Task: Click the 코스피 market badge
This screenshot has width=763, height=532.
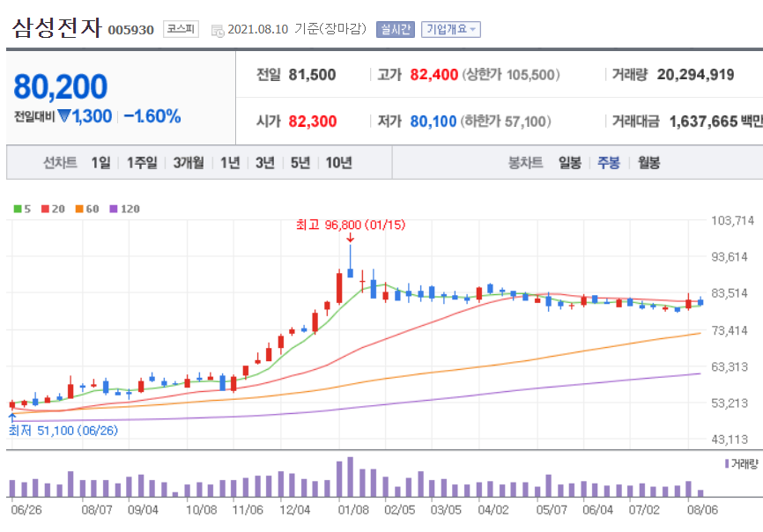Action: [181, 29]
